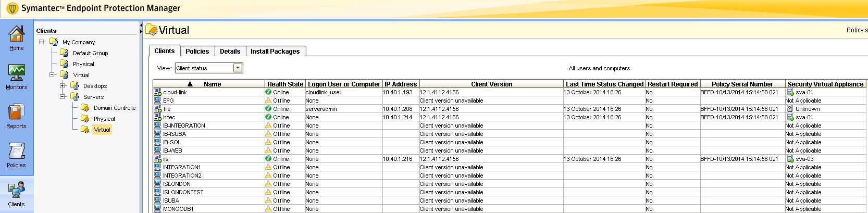Sort by the Health State column
The width and height of the screenshot is (868, 213).
285,84
